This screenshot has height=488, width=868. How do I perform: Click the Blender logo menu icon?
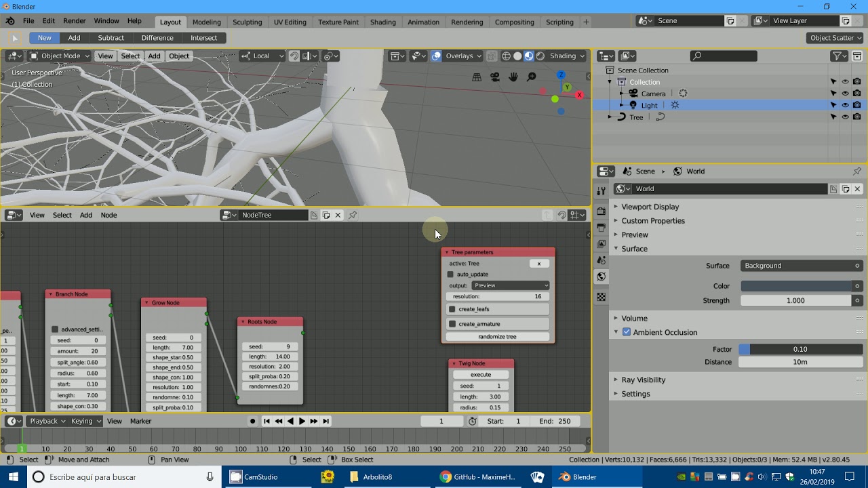(x=10, y=22)
